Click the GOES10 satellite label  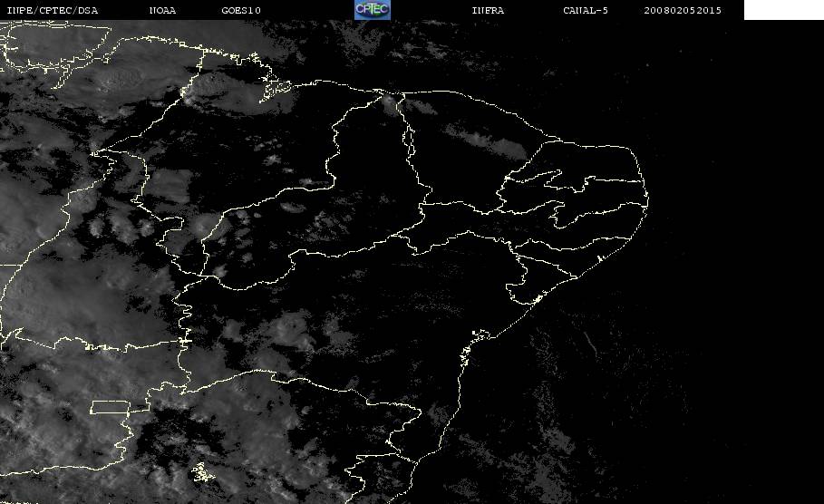(241, 10)
